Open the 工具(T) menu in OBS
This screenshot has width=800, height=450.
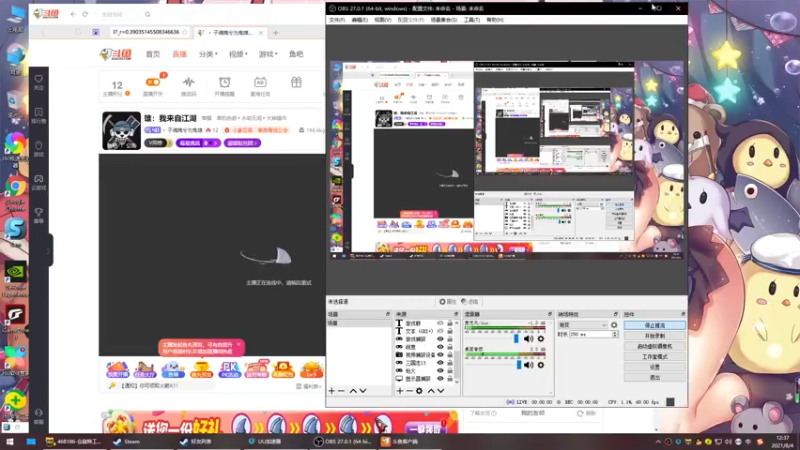click(472, 20)
